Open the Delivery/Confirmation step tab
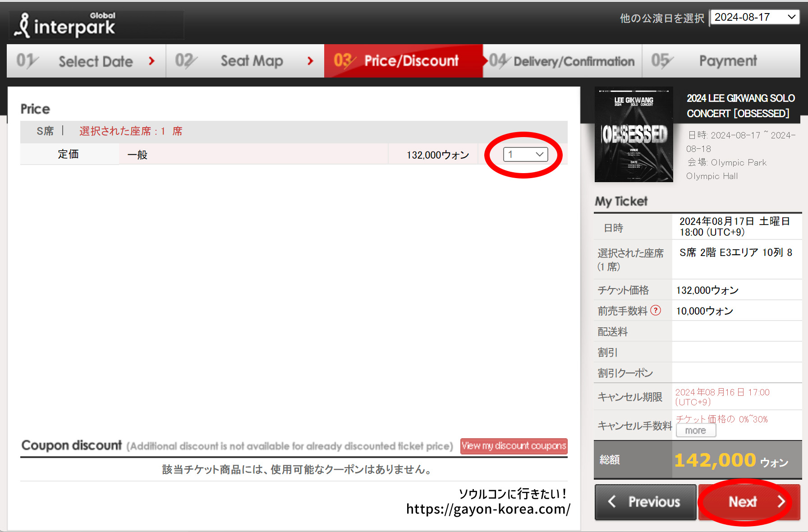The width and height of the screenshot is (808, 532). click(x=562, y=61)
